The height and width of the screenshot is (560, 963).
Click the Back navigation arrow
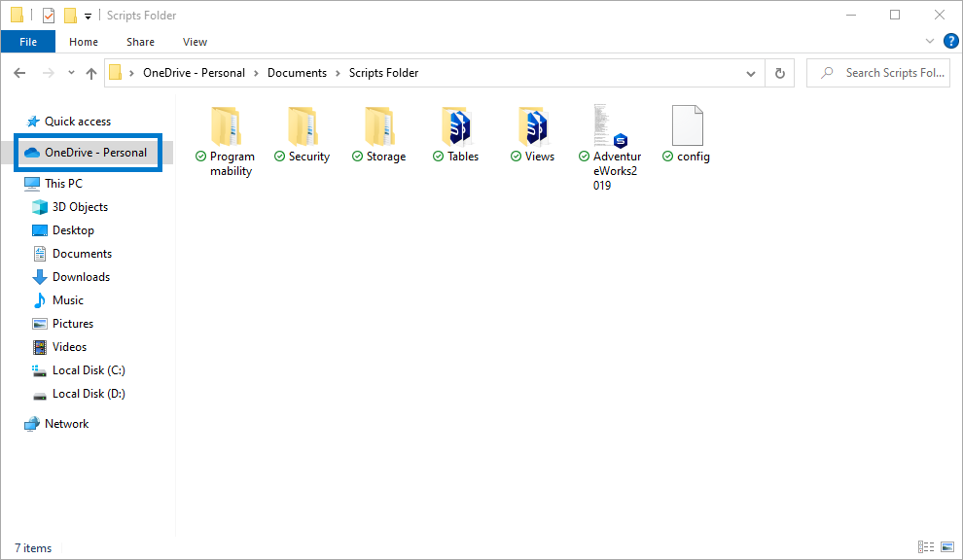[x=19, y=73]
